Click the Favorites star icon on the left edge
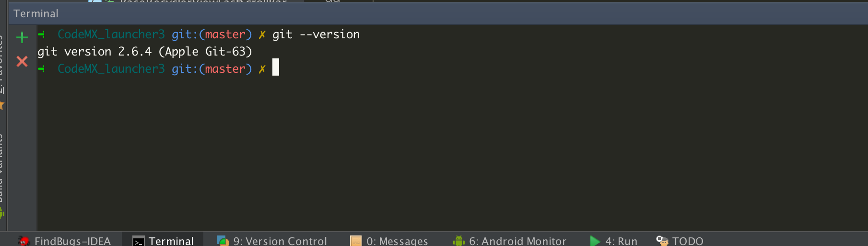Image resolution: width=868 pixels, height=246 pixels. (x=1, y=105)
